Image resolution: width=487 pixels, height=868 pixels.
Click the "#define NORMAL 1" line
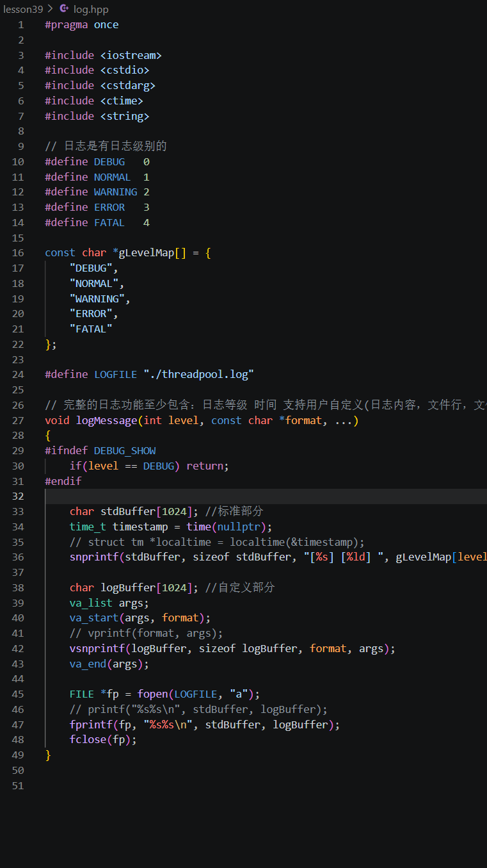97,177
